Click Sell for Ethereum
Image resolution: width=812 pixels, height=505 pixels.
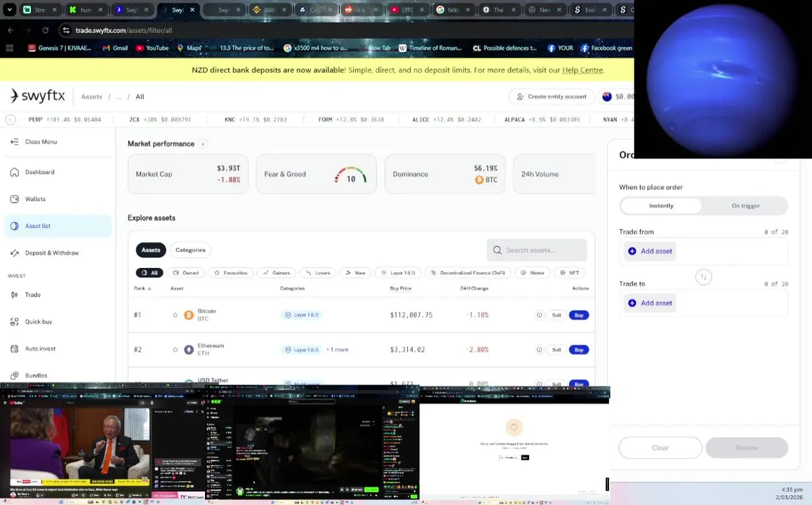[x=556, y=350]
